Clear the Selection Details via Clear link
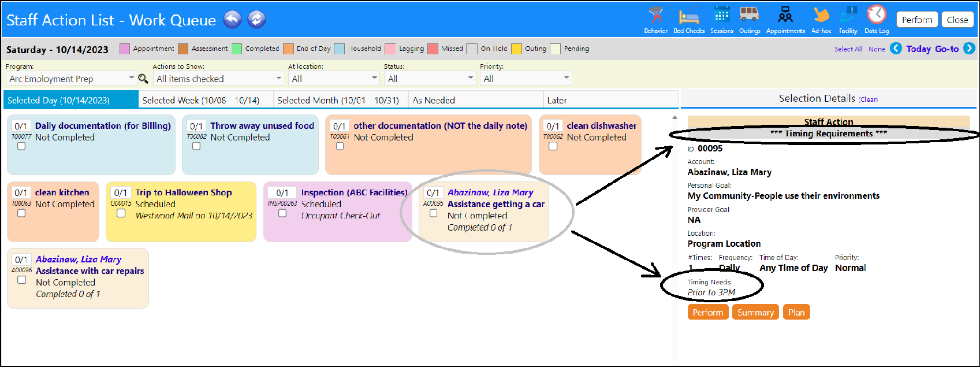 tap(868, 99)
